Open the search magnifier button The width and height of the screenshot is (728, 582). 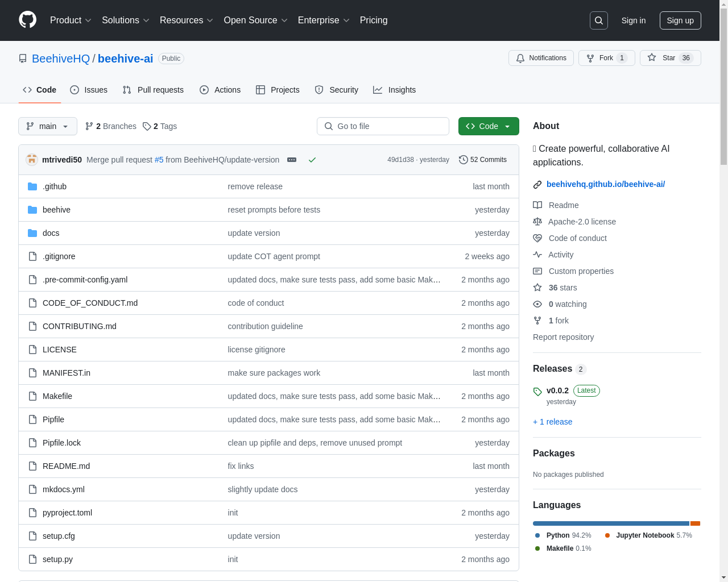point(599,20)
